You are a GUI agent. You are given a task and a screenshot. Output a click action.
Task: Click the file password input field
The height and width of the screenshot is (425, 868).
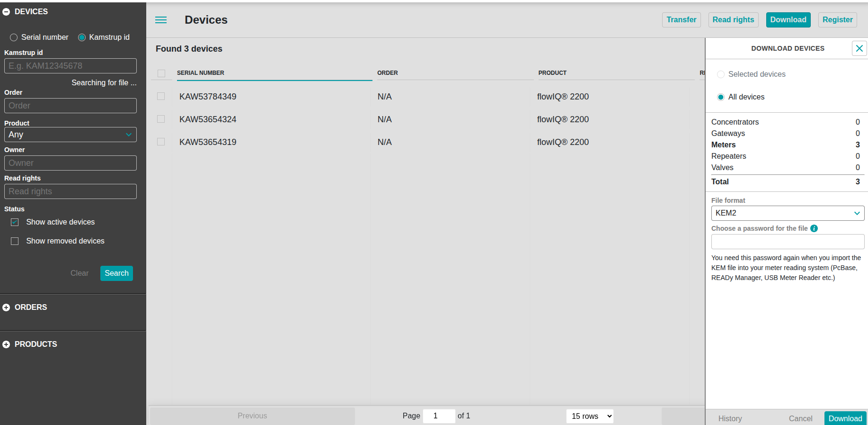788,242
